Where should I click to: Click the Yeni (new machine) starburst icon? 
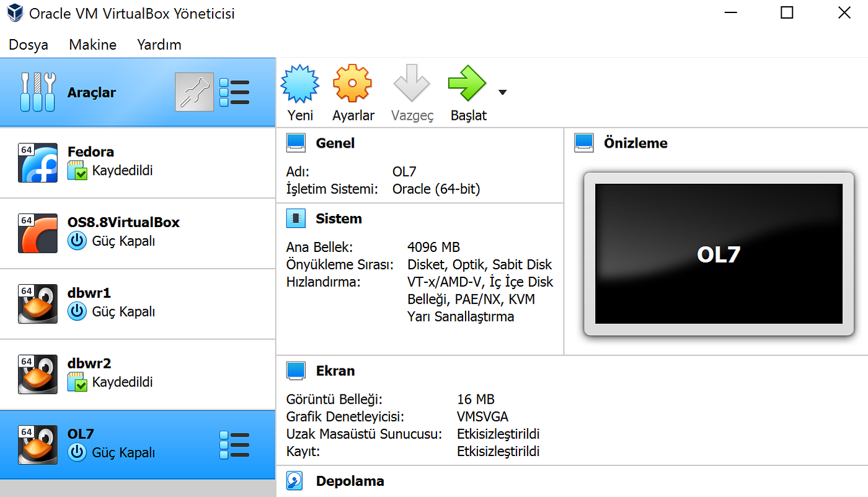click(x=300, y=83)
